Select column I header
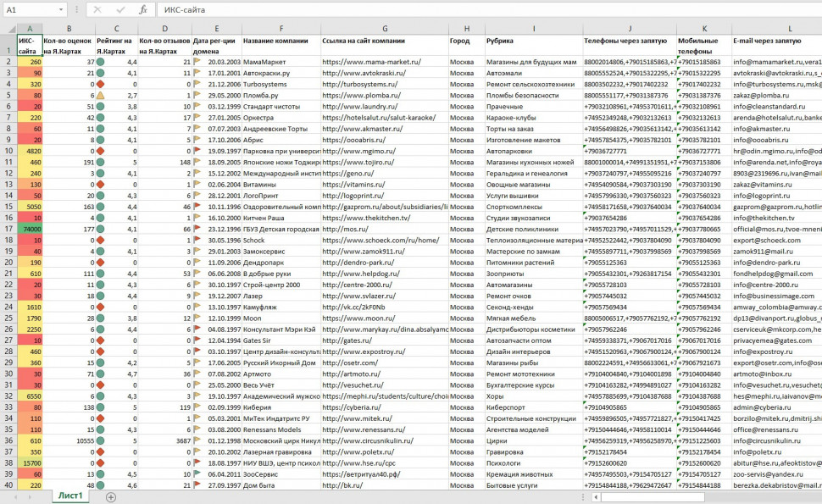The width and height of the screenshot is (822, 504). tap(534, 29)
